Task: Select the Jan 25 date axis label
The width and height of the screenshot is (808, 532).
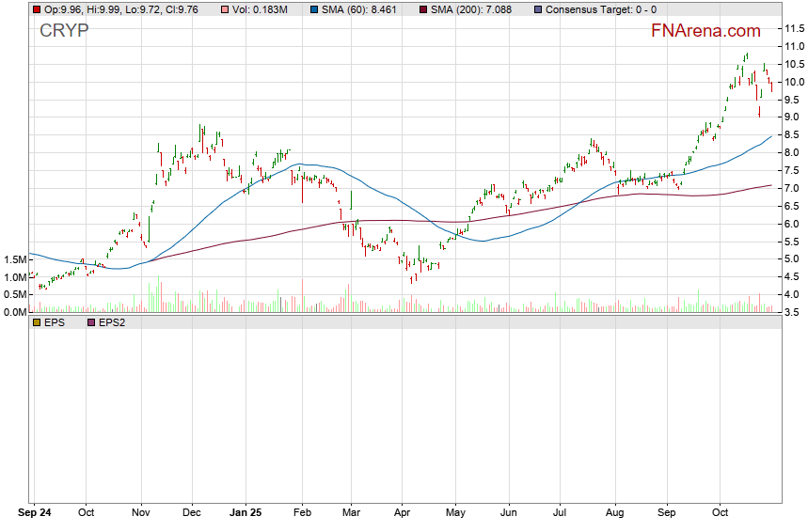Action: 245,514
